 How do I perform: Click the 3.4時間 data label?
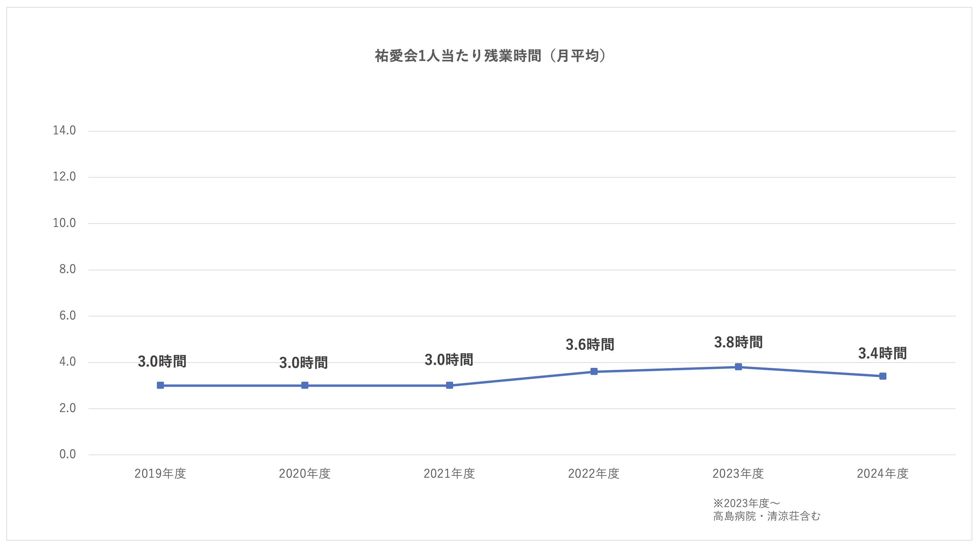pos(882,353)
